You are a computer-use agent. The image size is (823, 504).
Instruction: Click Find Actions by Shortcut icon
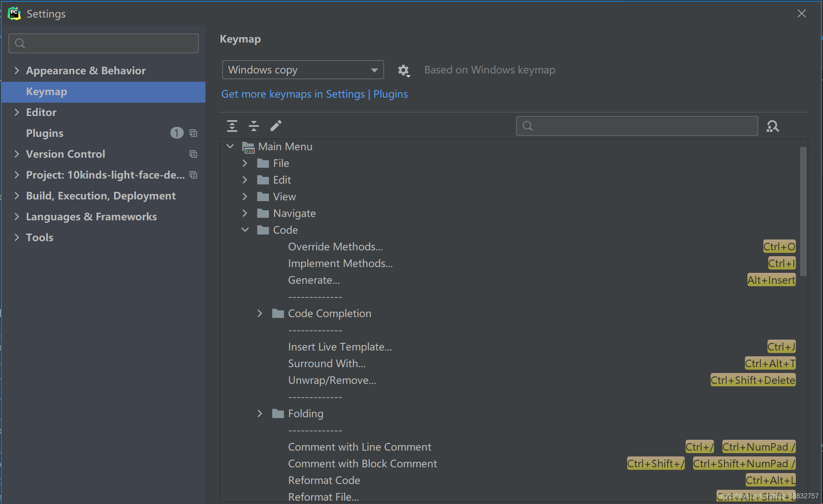[772, 126]
